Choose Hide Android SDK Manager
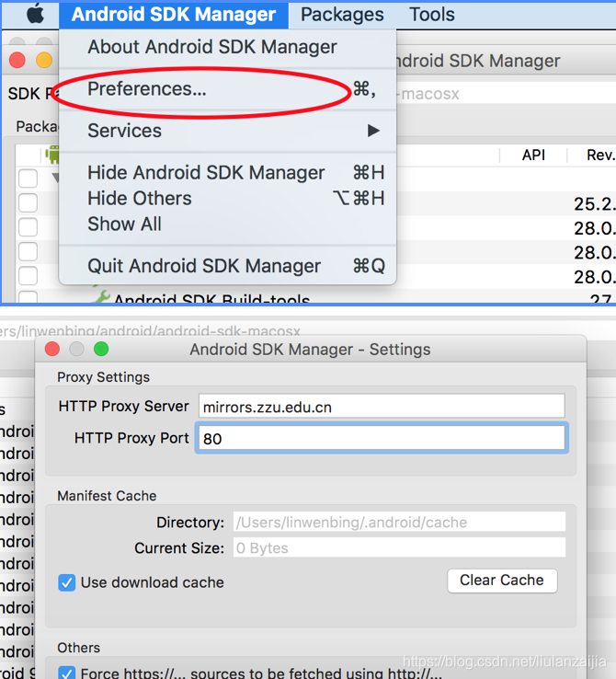The height and width of the screenshot is (679, 616). (x=227, y=172)
